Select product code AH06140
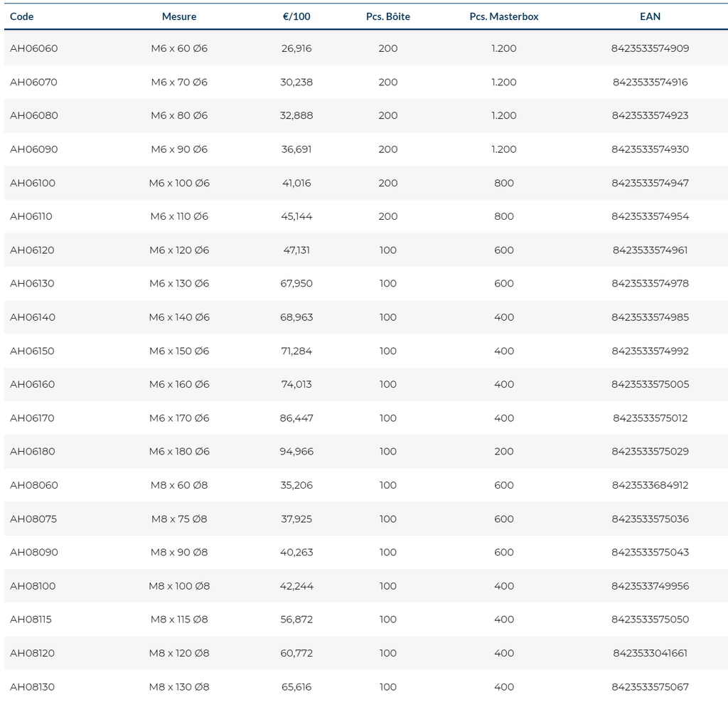Screen dimensions: 728x712 point(33,317)
